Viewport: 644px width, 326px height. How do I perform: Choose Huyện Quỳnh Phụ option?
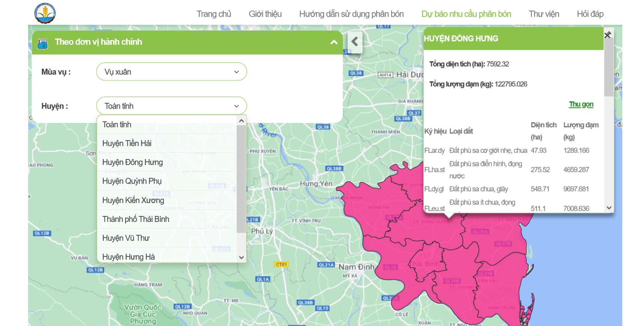tap(132, 181)
